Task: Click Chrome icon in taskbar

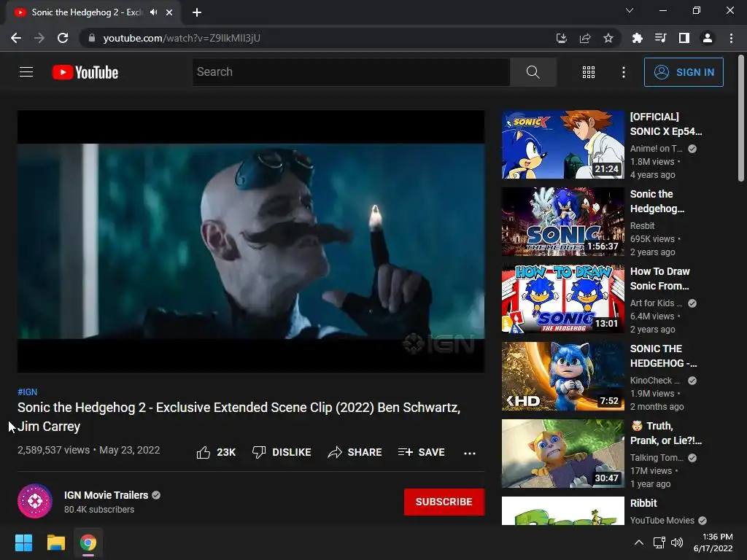Action: [x=88, y=542]
